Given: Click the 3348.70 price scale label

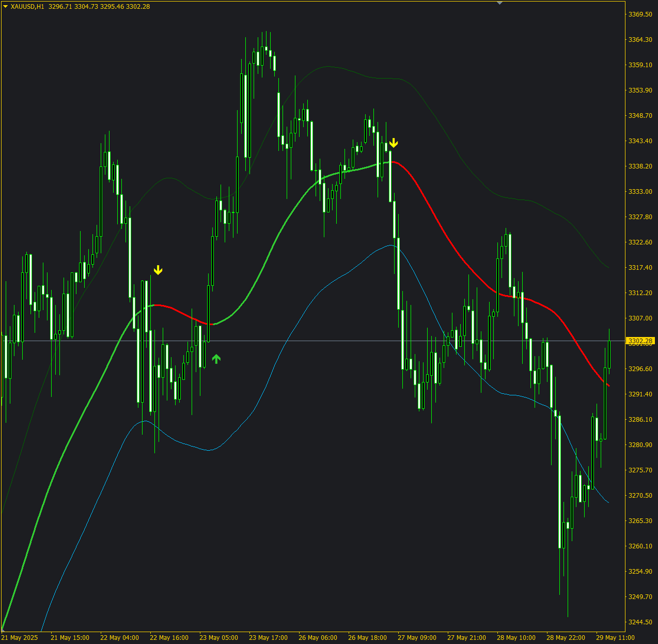Looking at the screenshot, I should tap(640, 116).
